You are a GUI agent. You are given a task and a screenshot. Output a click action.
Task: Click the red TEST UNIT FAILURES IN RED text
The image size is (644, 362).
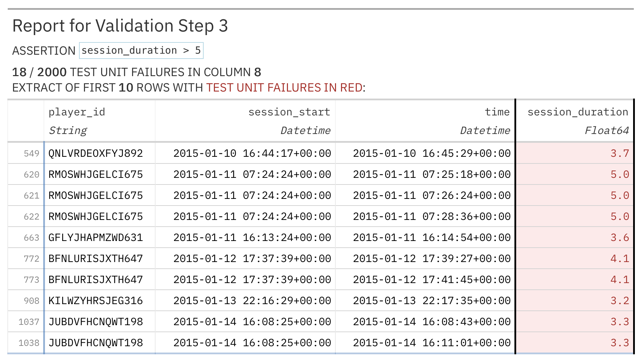click(284, 88)
